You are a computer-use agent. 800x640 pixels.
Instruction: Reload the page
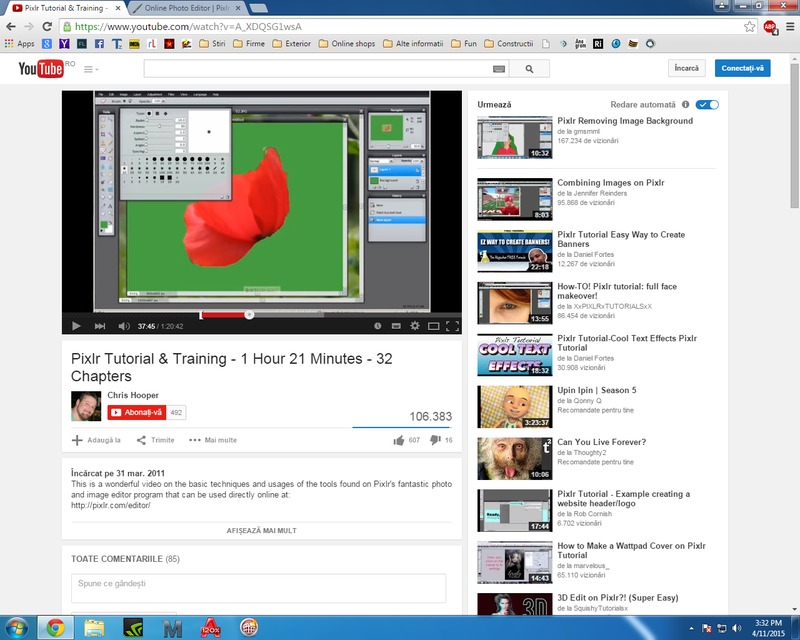[x=47, y=27]
